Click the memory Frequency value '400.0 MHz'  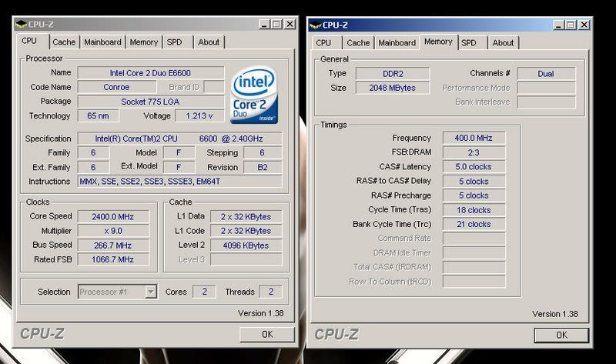tap(474, 138)
